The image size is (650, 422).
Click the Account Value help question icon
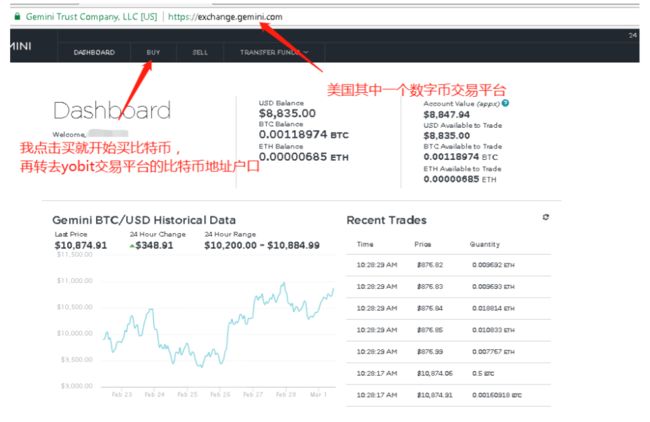tap(505, 103)
